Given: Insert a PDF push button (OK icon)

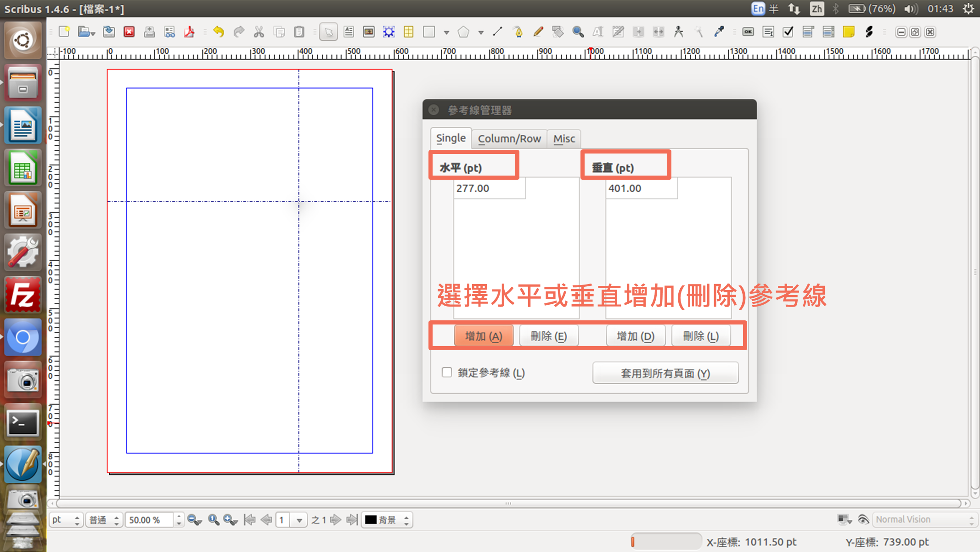Looking at the screenshot, I should click(748, 32).
